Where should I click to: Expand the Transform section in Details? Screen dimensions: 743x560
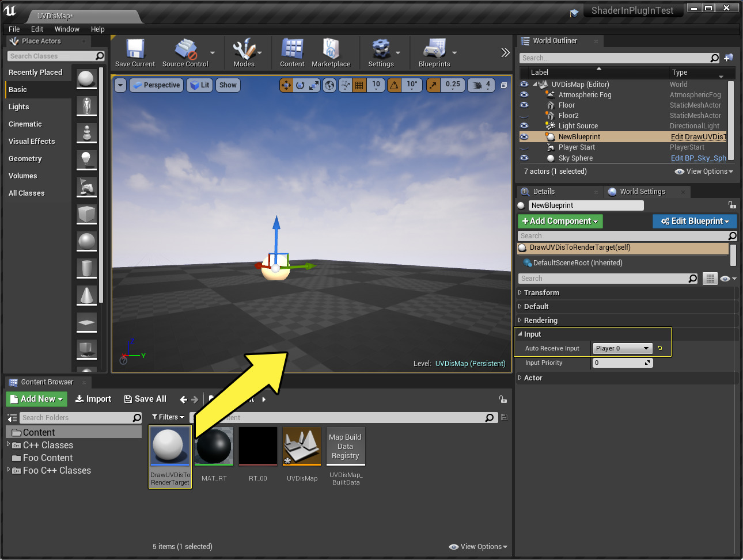(541, 293)
